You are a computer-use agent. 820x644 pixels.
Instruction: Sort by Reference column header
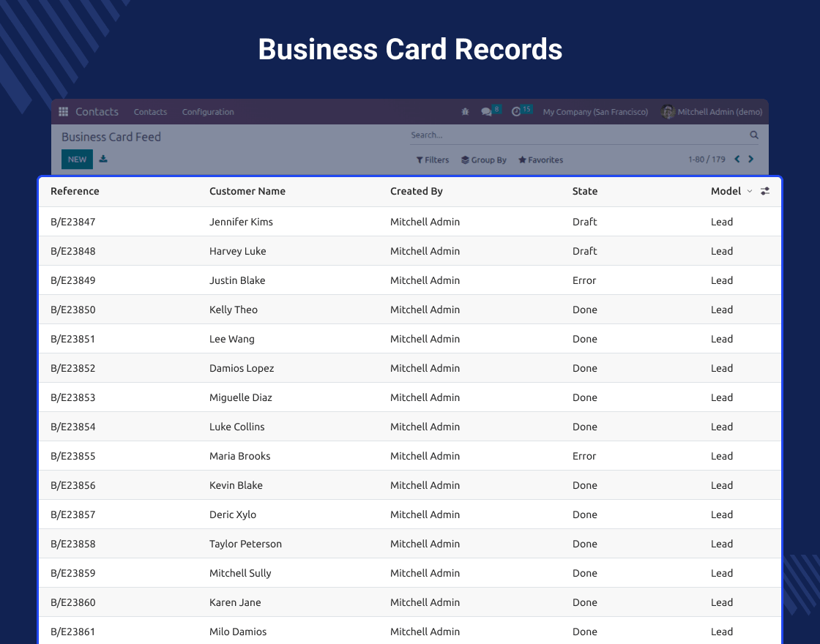tap(75, 191)
